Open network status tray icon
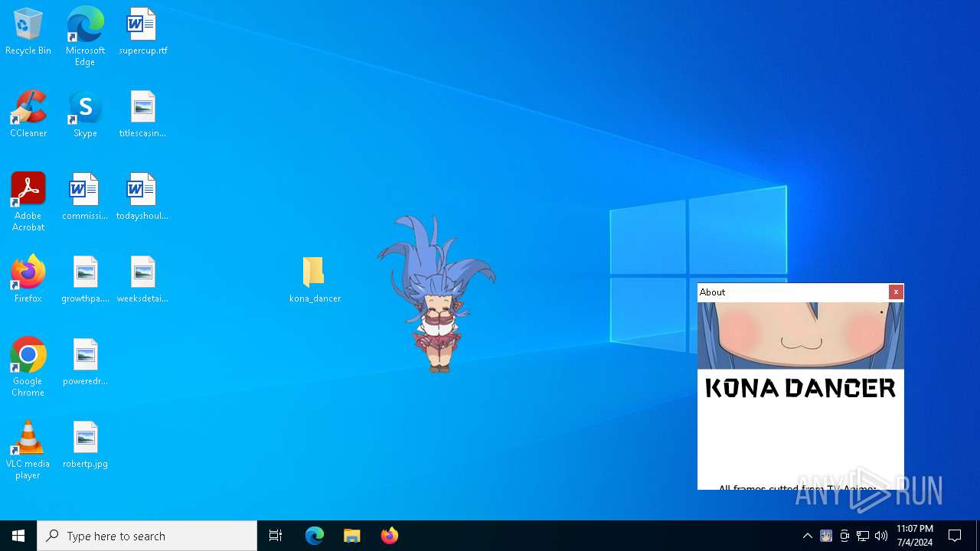 (x=863, y=536)
